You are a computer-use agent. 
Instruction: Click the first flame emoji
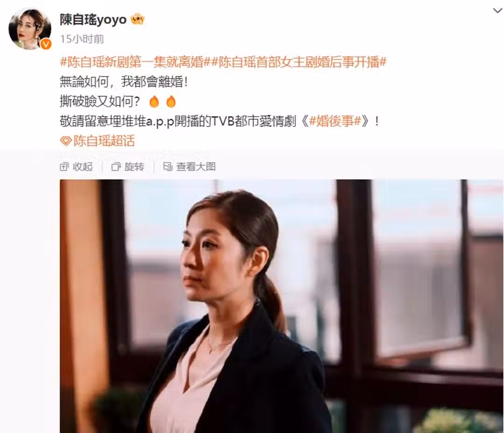pyautogui.click(x=154, y=102)
